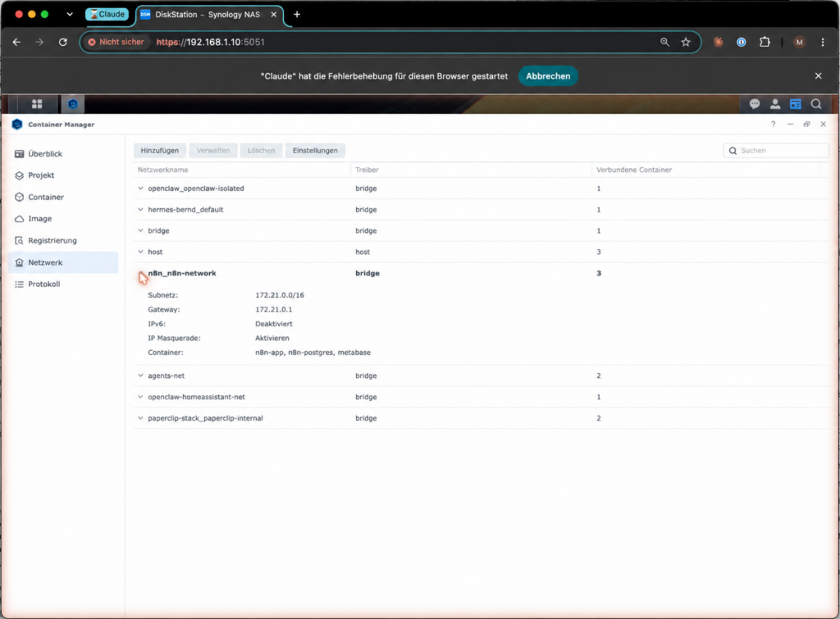The width and height of the screenshot is (840, 619).
Task: Click the Hinzufügen button
Action: tap(160, 151)
